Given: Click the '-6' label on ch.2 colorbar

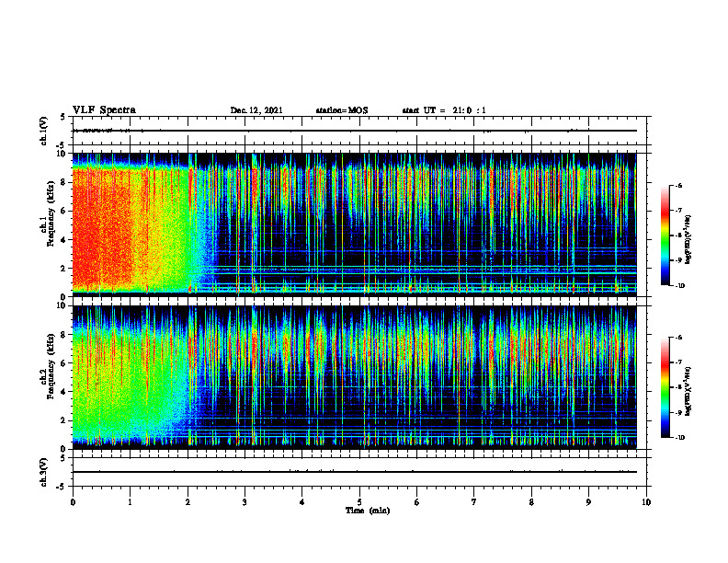Looking at the screenshot, I should [679, 338].
